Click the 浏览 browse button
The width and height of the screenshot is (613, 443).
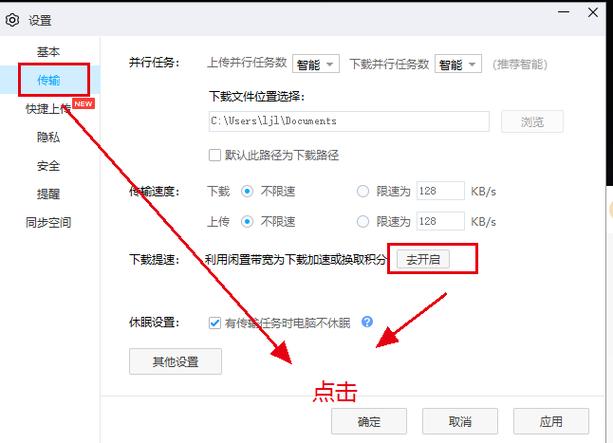pos(532,122)
